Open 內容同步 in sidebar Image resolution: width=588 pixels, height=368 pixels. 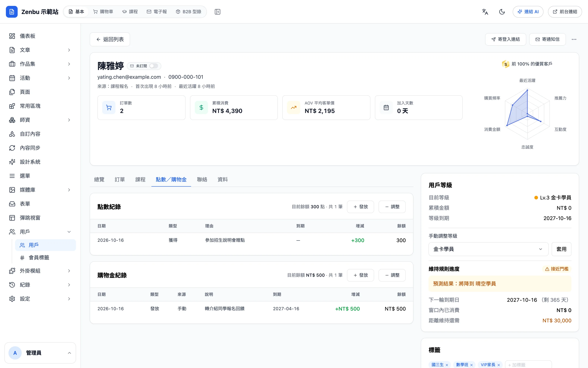(x=40, y=148)
